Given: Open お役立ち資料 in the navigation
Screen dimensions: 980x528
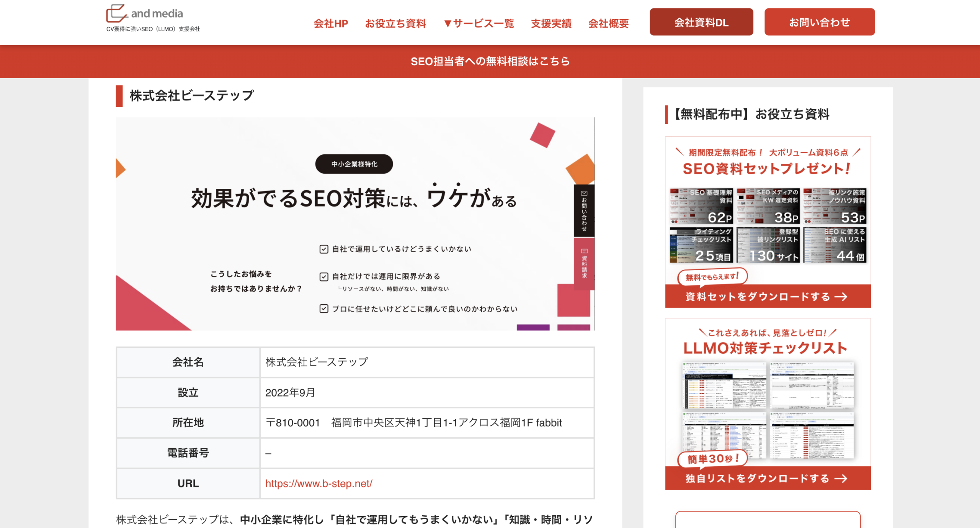Looking at the screenshot, I should click(x=395, y=23).
